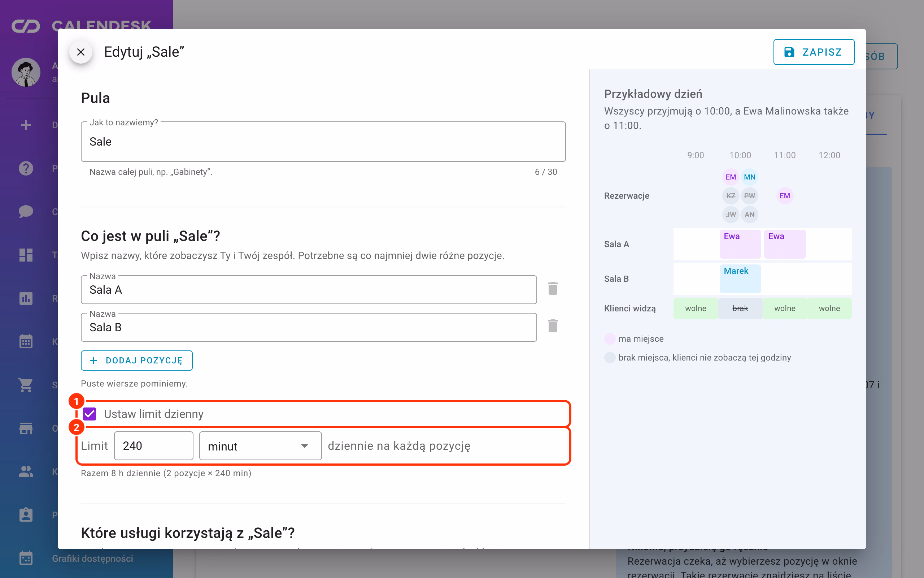The height and width of the screenshot is (578, 924).
Task: Focus the Limit value field showing 240
Action: point(154,446)
